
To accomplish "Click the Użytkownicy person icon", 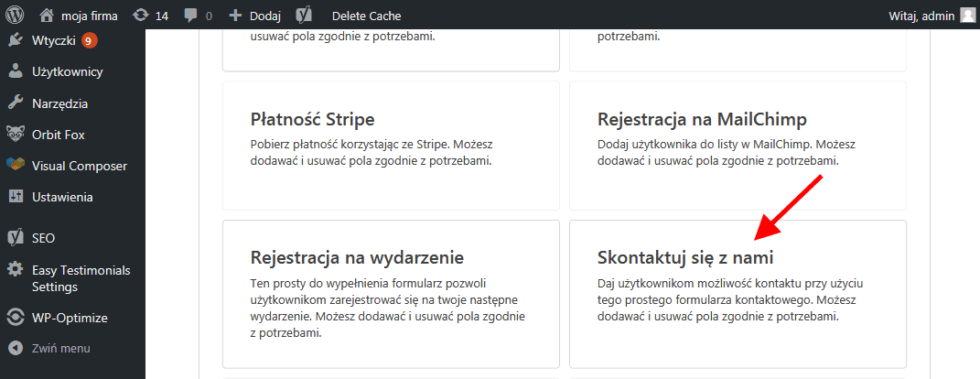I will coord(15,72).
